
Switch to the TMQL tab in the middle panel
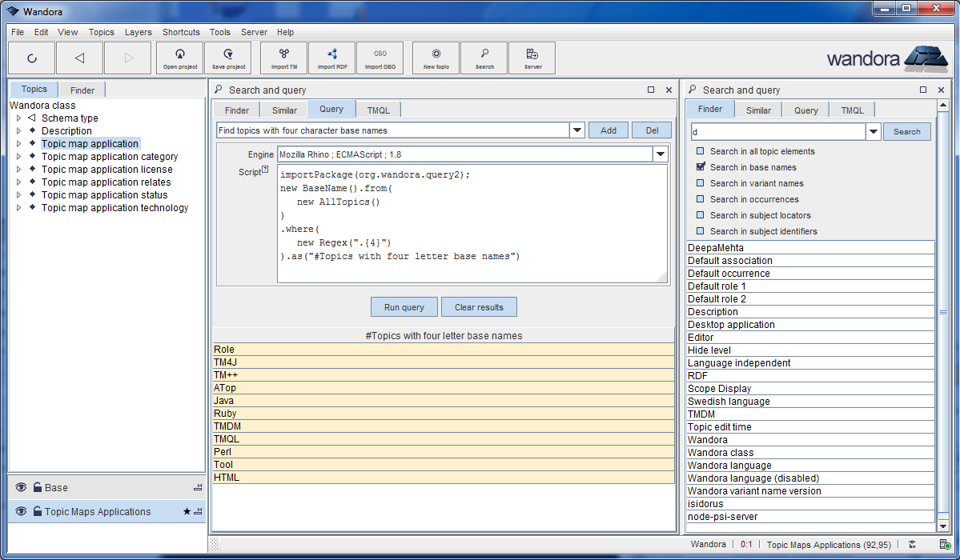click(379, 110)
